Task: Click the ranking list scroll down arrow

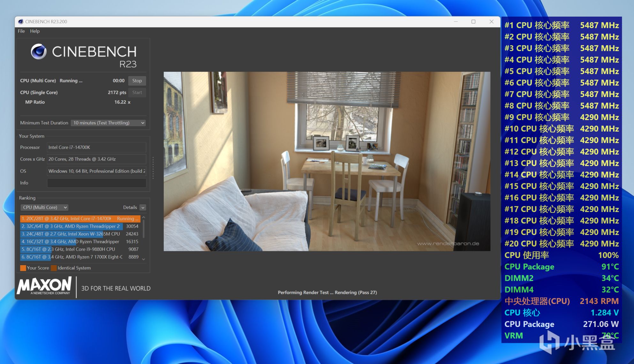Action: [144, 259]
